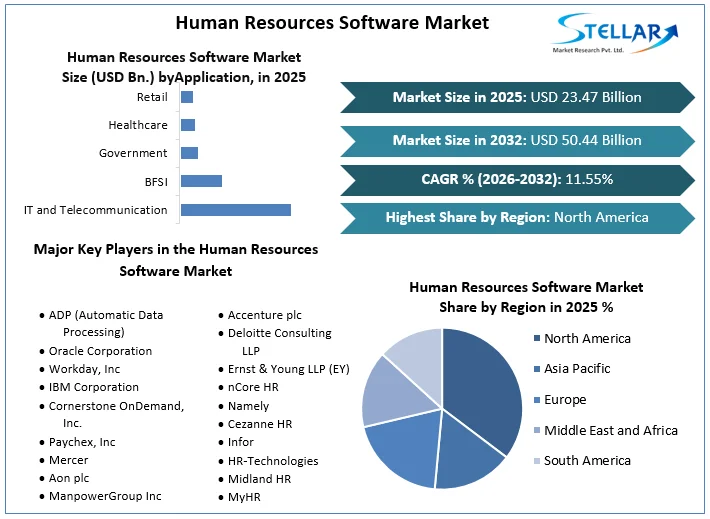Screen dimensions: 710x519
Task: Click Oracle Corporation in the players list
Action: coord(96,351)
